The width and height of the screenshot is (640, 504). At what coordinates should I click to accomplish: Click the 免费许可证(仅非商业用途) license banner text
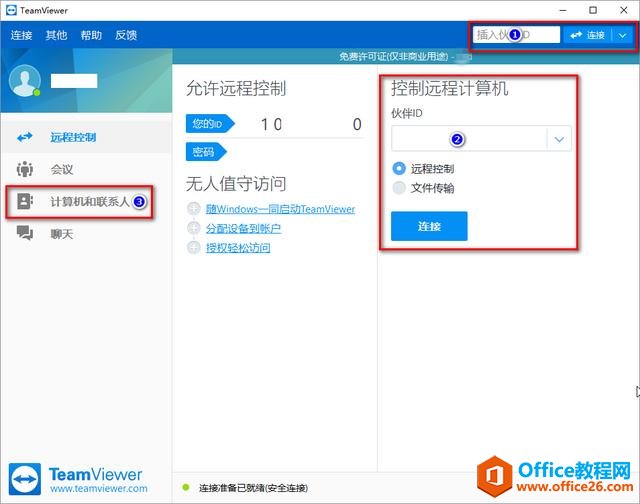[394, 56]
